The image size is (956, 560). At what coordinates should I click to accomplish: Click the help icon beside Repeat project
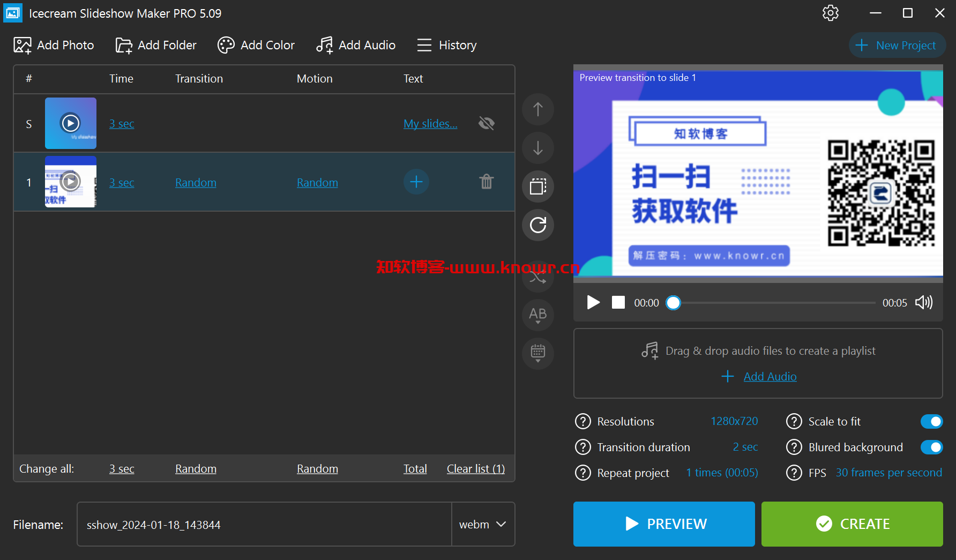[x=583, y=473]
